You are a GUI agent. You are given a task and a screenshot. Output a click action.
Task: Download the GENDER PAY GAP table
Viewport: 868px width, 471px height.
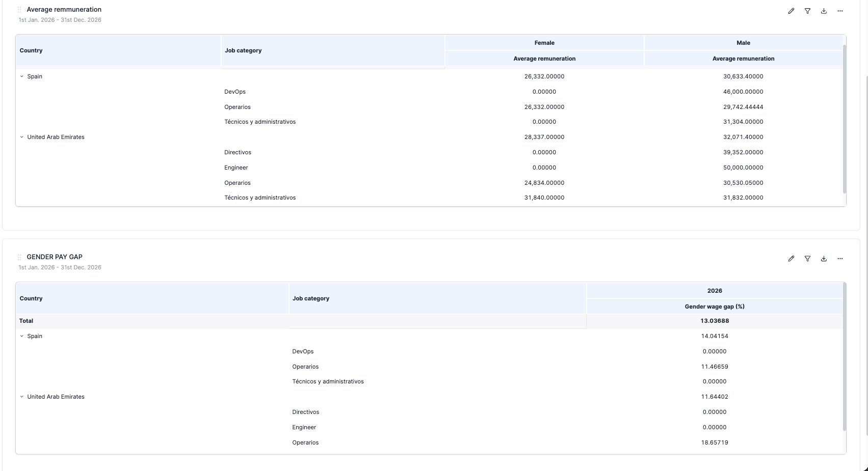tap(824, 259)
